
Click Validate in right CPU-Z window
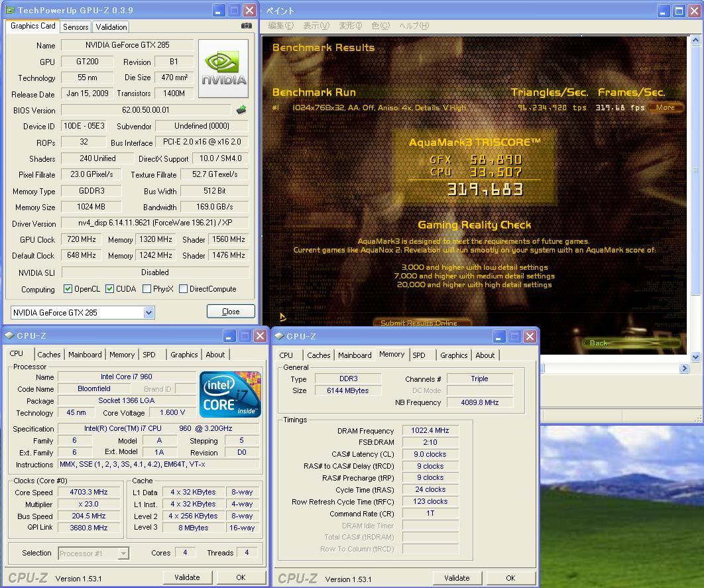457,577
